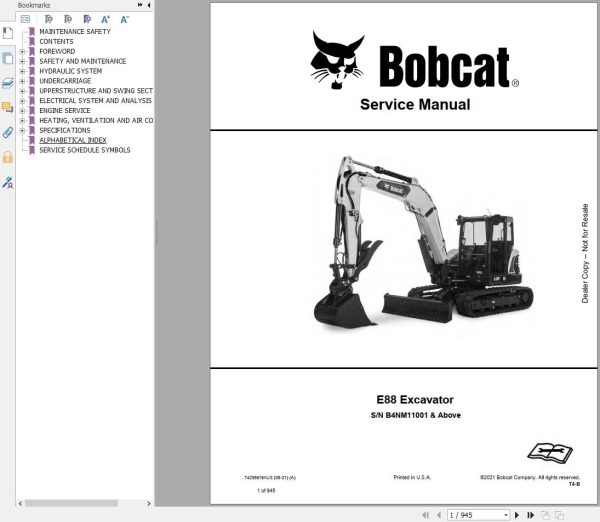The width and height of the screenshot is (600, 522).
Task: Open the ALPHABETICAL INDEX bookmark
Action: (73, 140)
